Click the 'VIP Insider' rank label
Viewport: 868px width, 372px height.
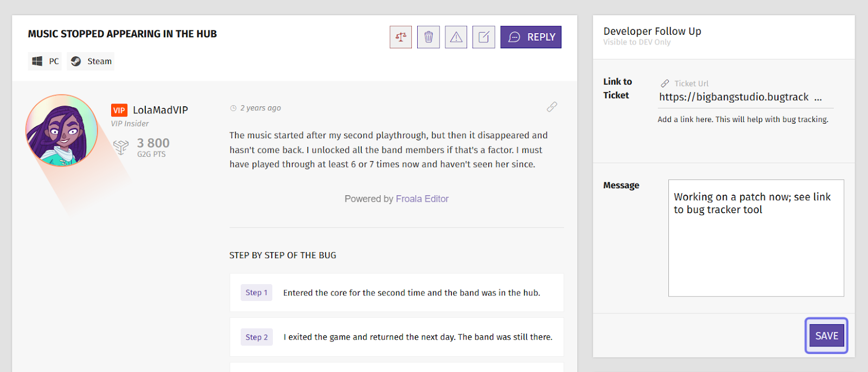coord(130,124)
